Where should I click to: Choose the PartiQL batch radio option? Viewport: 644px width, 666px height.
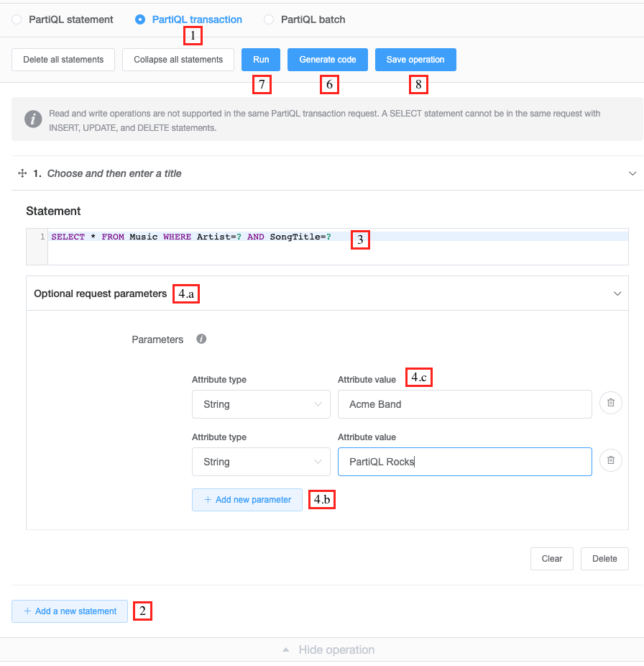tap(269, 19)
